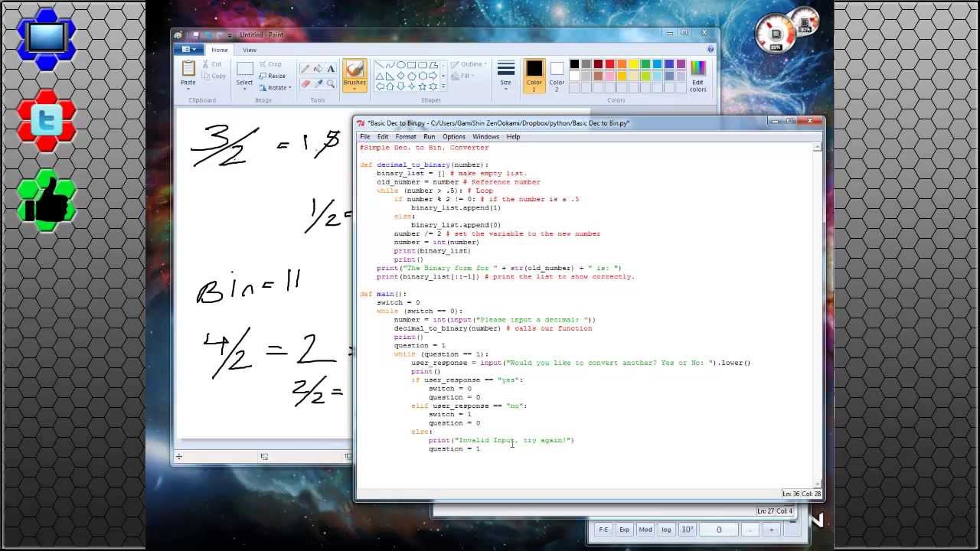This screenshot has width=980, height=551.
Task: Select the Fill with color bucket tool
Action: coord(318,69)
